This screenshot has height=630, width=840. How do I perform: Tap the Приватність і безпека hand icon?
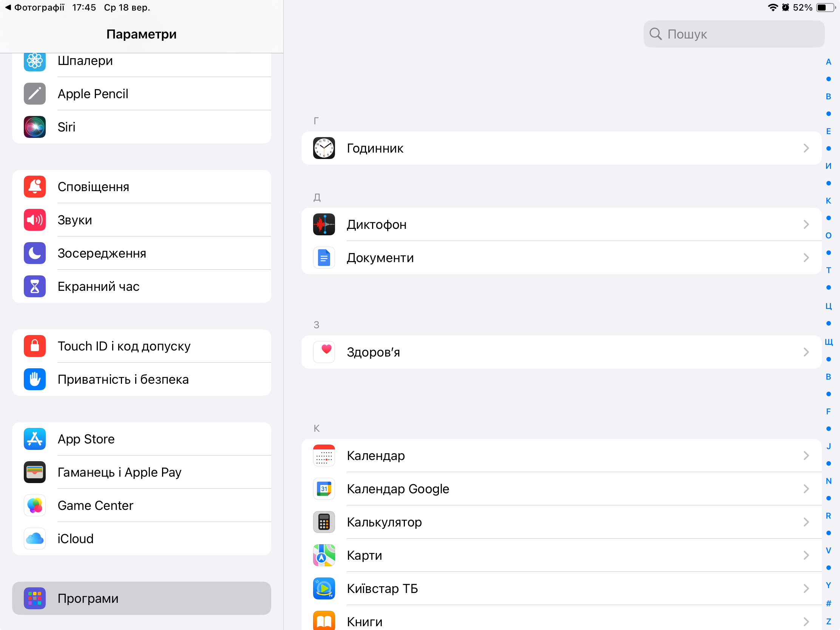point(34,379)
